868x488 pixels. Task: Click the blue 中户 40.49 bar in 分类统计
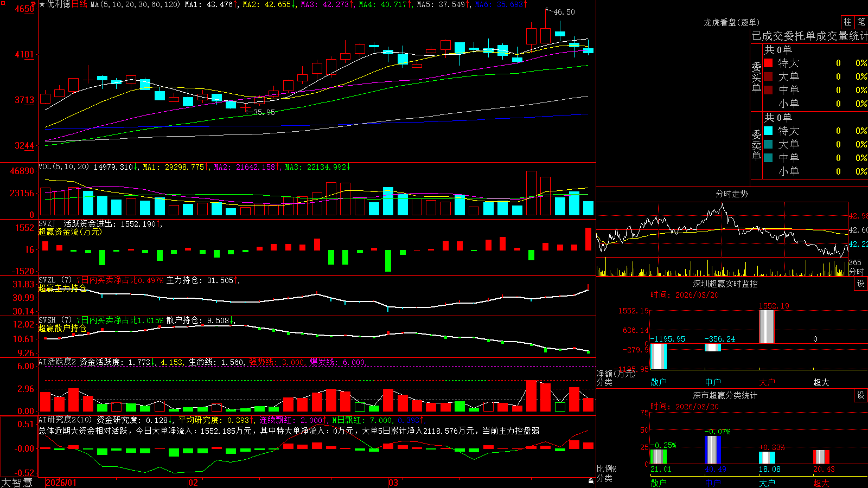click(x=713, y=450)
